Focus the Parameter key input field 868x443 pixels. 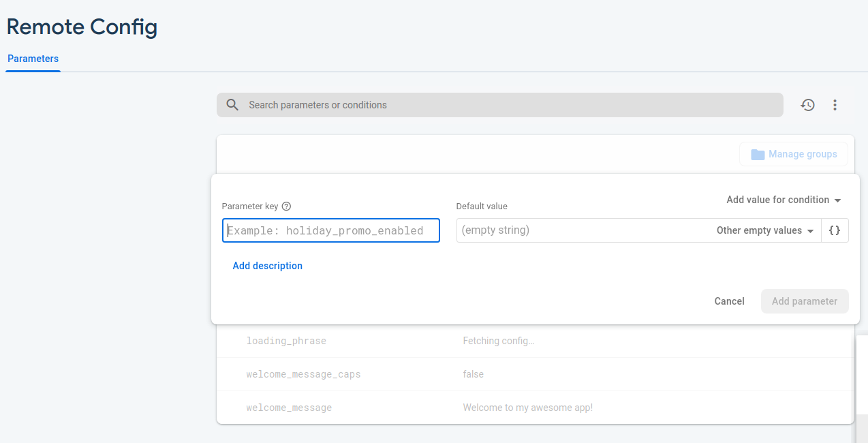(x=331, y=230)
